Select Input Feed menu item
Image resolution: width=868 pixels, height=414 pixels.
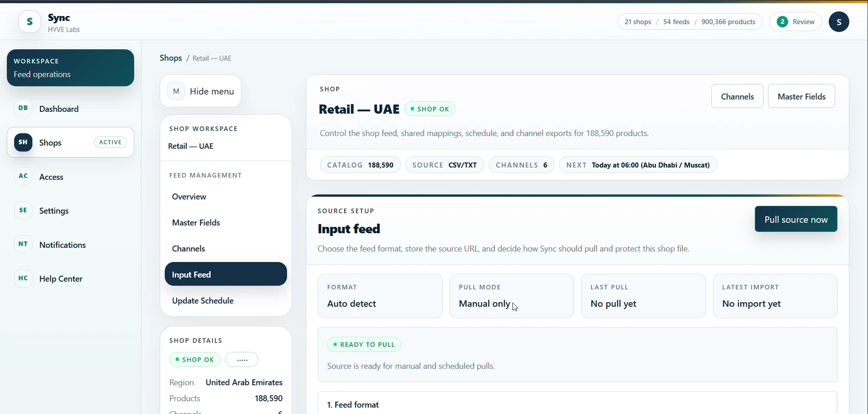[x=225, y=274]
